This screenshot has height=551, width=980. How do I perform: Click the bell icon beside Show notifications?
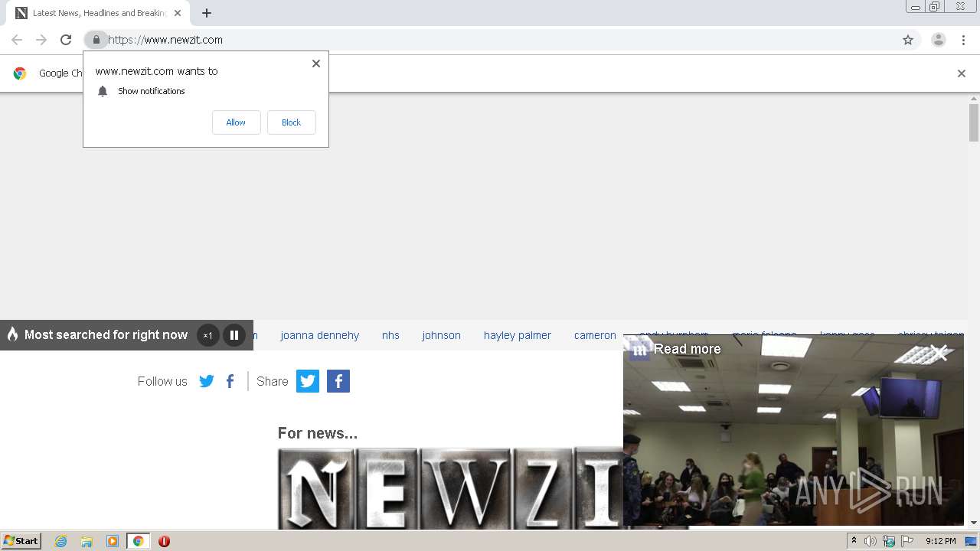(103, 91)
